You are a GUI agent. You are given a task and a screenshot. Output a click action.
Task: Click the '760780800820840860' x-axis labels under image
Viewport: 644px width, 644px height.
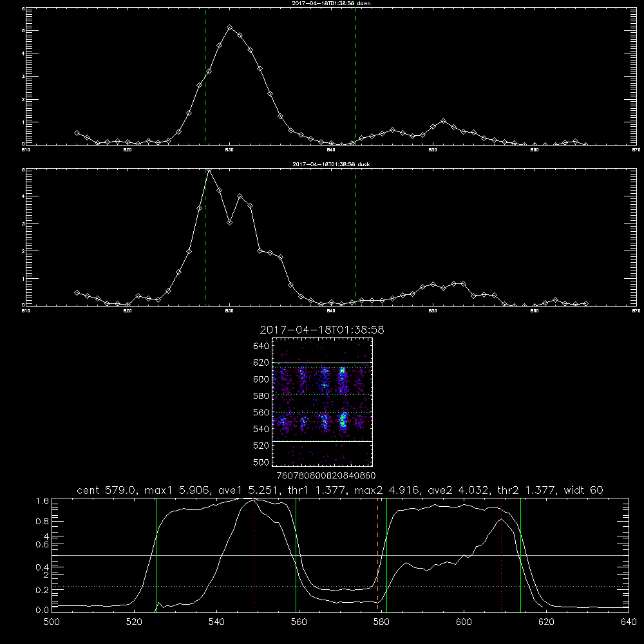(x=326, y=475)
